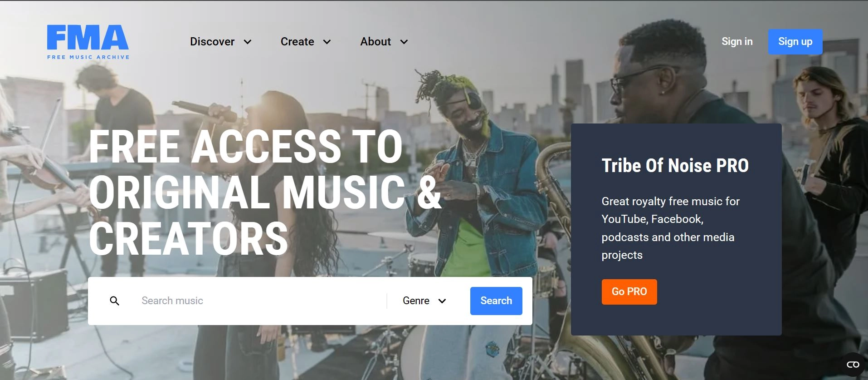Open the Genre dropdown

pyautogui.click(x=424, y=301)
